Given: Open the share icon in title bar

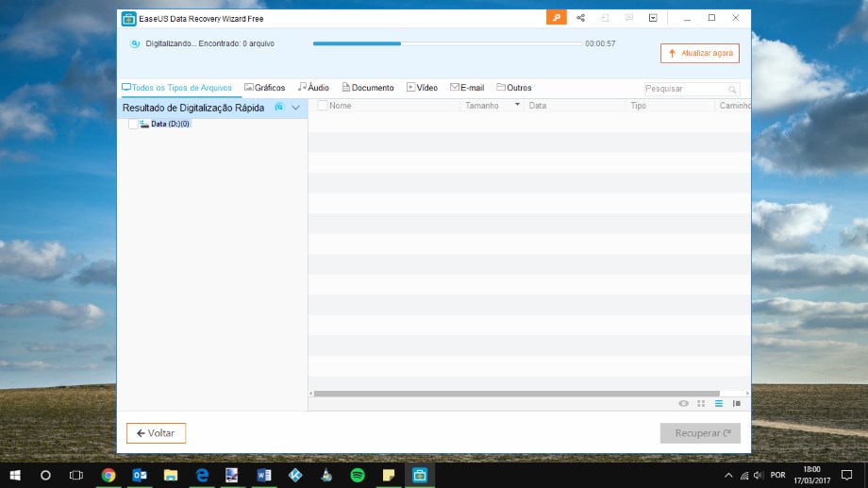Looking at the screenshot, I should 580,18.
